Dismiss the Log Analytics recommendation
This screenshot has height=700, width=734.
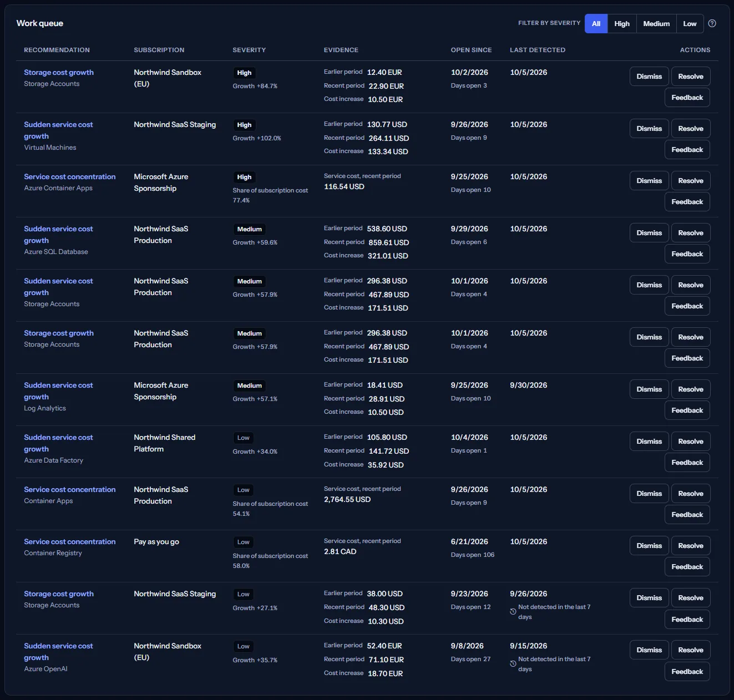point(649,389)
